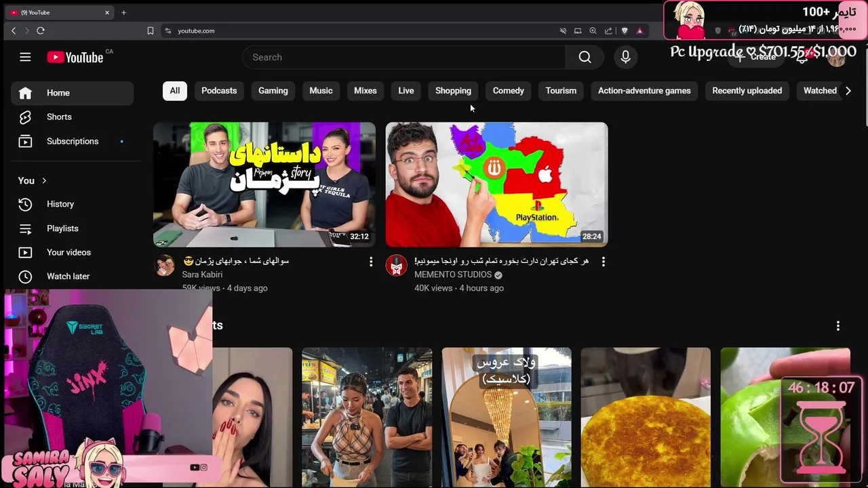Select the Tourism filter chip
Image resolution: width=868 pixels, height=488 pixels.
[x=561, y=91]
